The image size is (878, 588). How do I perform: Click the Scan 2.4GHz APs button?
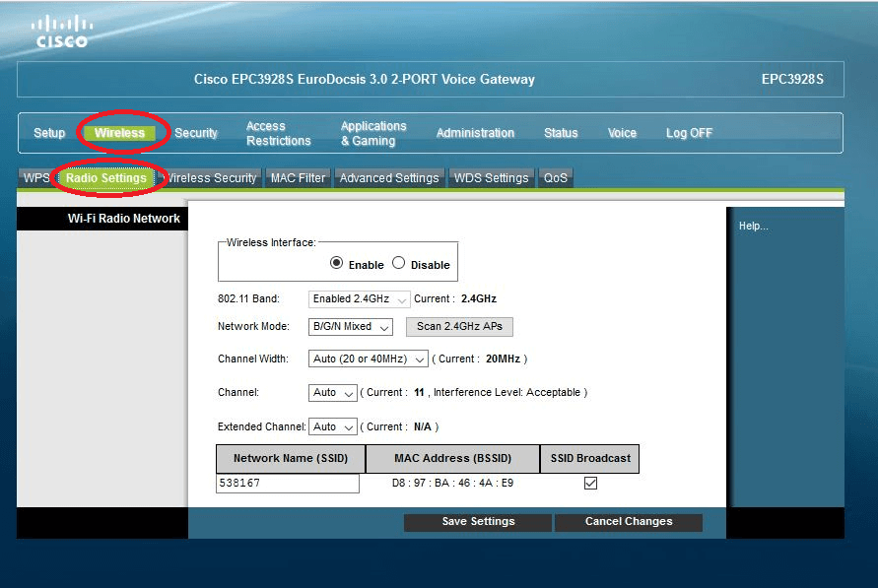[x=459, y=326]
